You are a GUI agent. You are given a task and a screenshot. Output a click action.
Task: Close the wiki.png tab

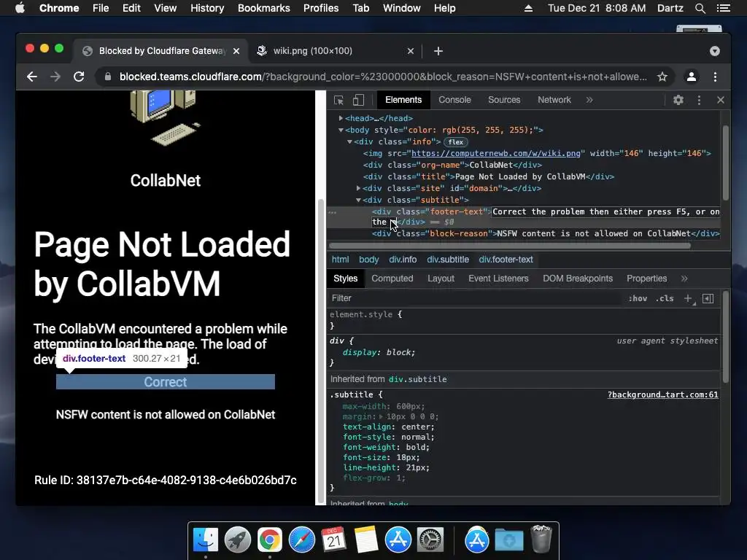point(411,51)
